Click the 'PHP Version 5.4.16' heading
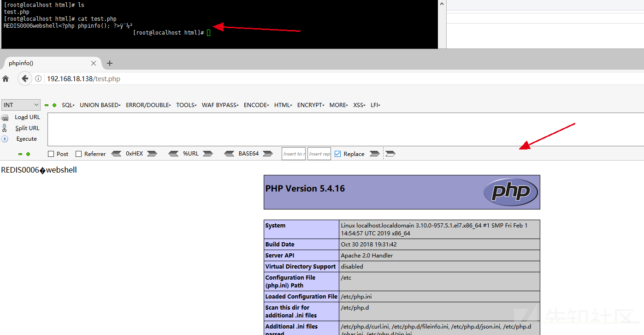 [x=305, y=188]
